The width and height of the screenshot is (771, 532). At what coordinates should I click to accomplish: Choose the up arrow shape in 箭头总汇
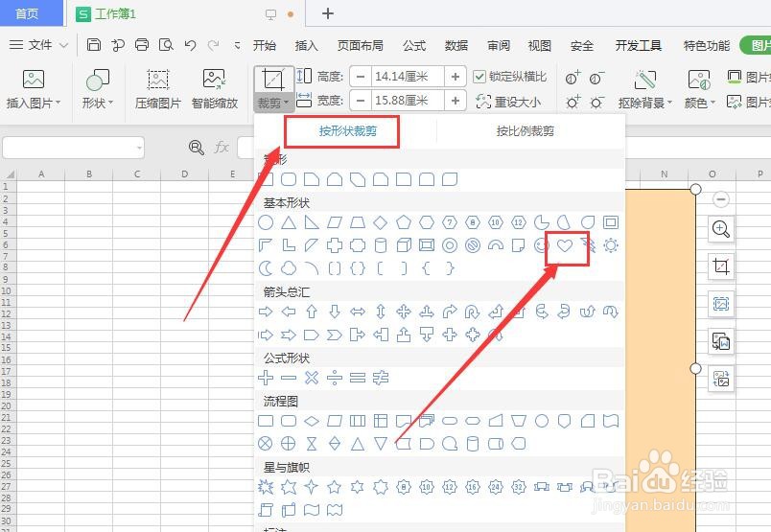click(312, 312)
